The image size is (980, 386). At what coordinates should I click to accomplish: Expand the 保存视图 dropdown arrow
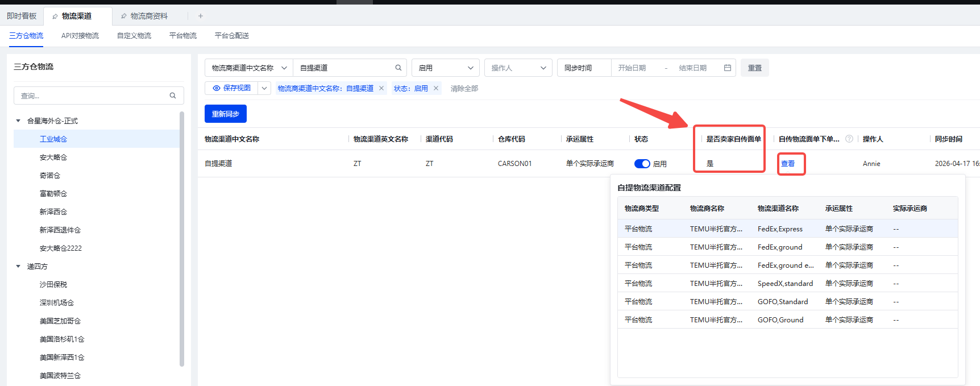(264, 88)
